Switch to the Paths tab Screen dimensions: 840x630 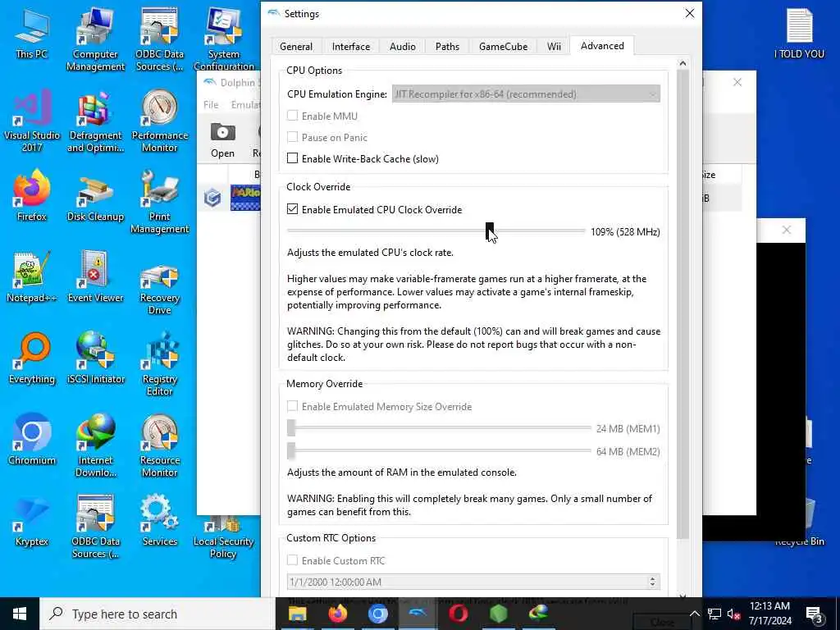click(x=447, y=47)
